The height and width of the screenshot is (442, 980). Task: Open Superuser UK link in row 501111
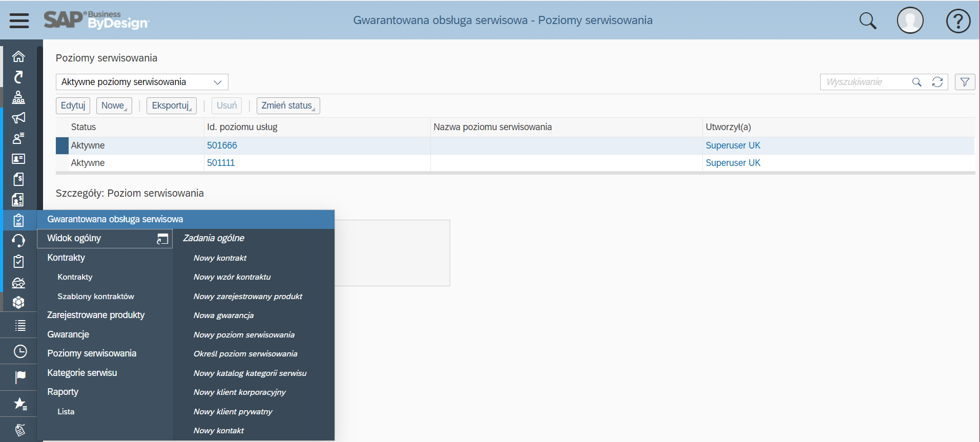[x=733, y=163]
